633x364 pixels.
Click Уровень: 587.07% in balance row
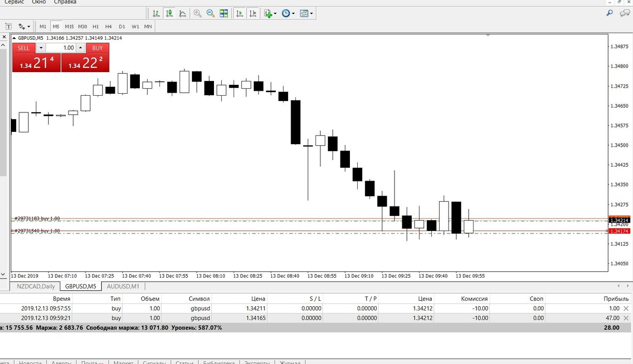click(196, 327)
